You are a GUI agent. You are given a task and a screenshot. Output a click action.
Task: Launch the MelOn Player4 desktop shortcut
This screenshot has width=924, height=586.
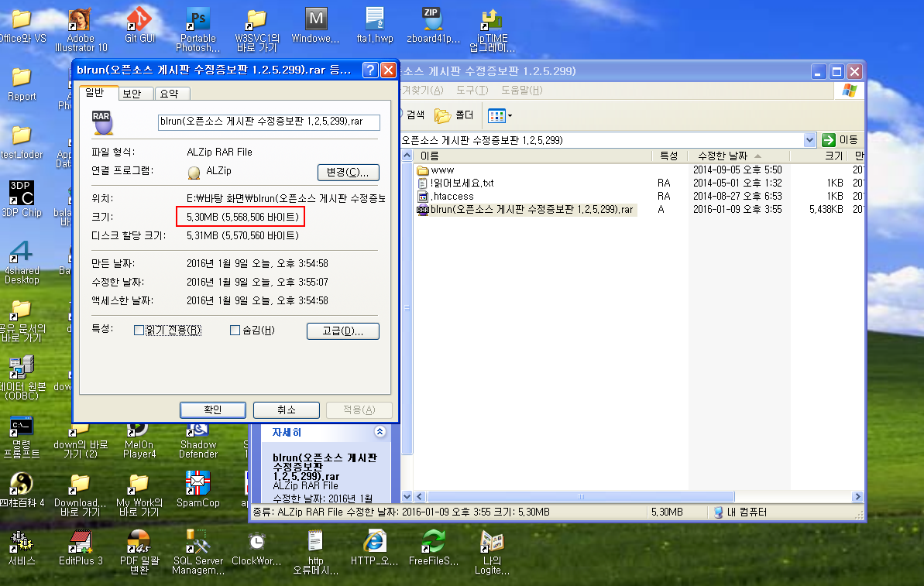click(139, 440)
